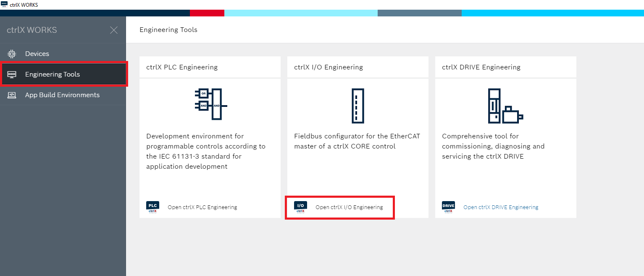The width and height of the screenshot is (644, 276).
Task: Click the I/O badge icon
Action: pyautogui.click(x=300, y=207)
